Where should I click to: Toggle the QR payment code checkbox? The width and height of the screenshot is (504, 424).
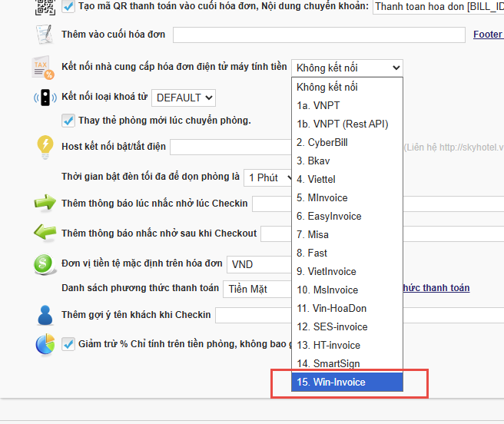pos(69,7)
